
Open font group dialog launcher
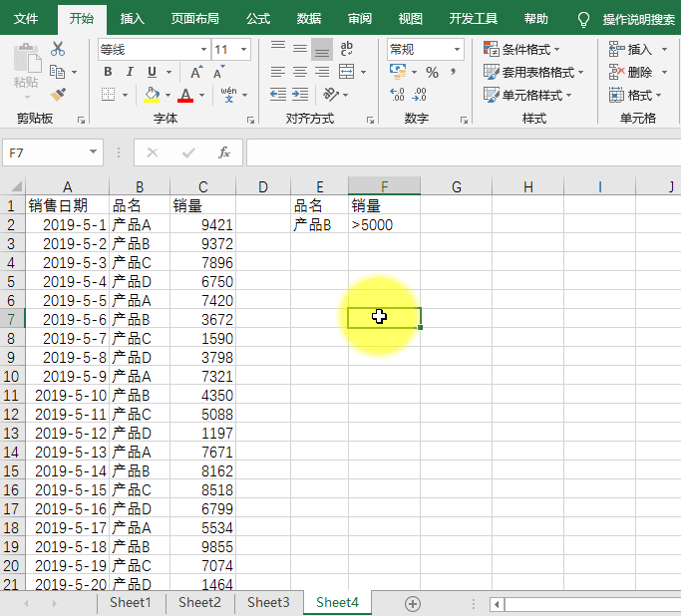point(250,120)
